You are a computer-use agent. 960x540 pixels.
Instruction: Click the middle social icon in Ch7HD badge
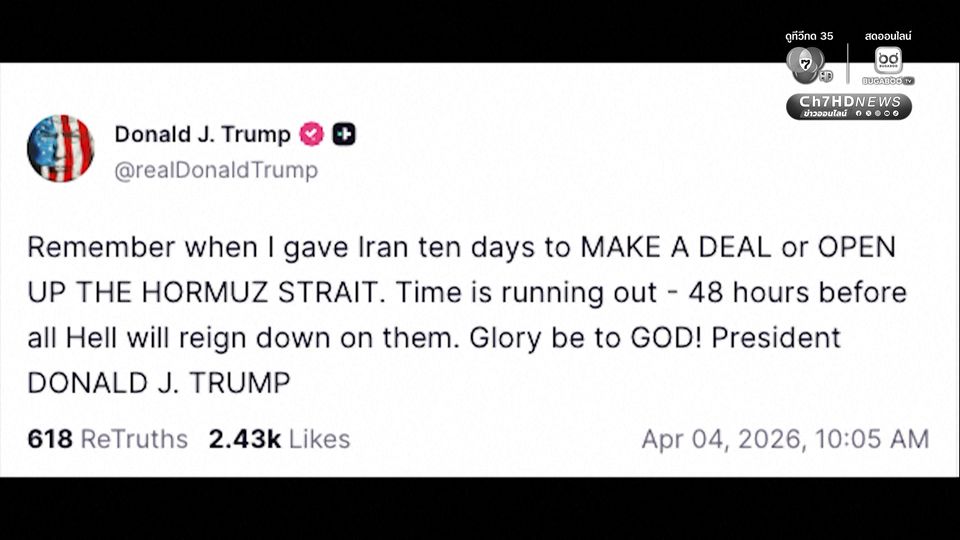tap(880, 114)
